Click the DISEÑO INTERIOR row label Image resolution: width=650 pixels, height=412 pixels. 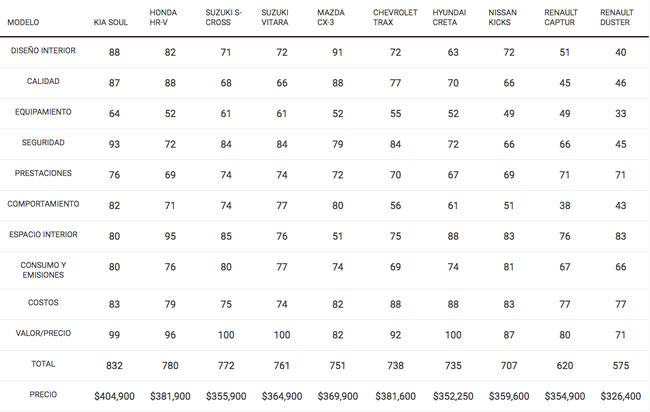(43, 51)
